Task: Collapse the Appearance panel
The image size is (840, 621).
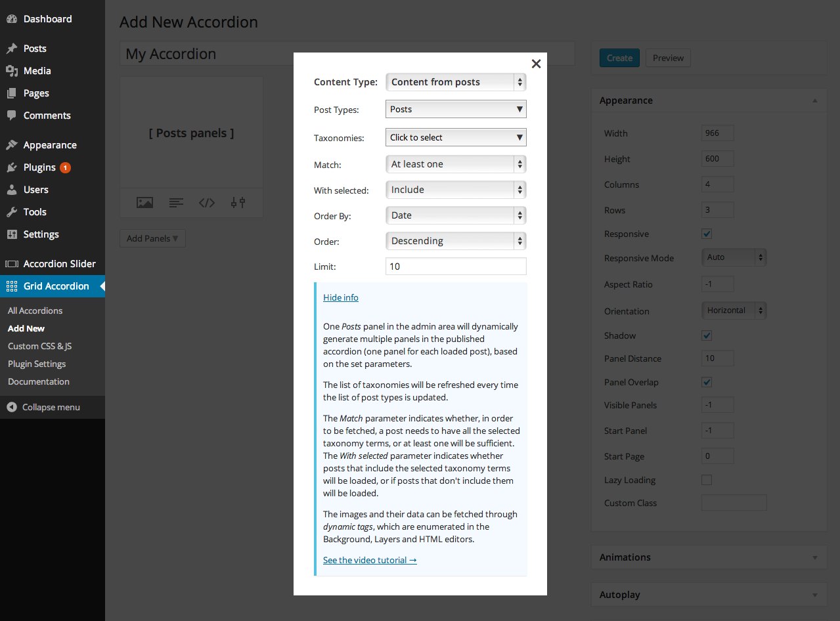Action: click(815, 100)
